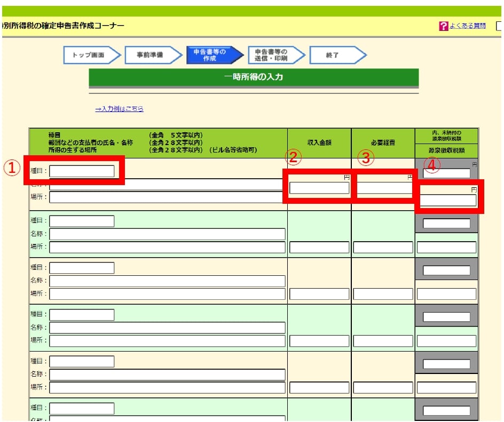Click the fourth row's 収入金額 field

pyautogui.click(x=319, y=341)
